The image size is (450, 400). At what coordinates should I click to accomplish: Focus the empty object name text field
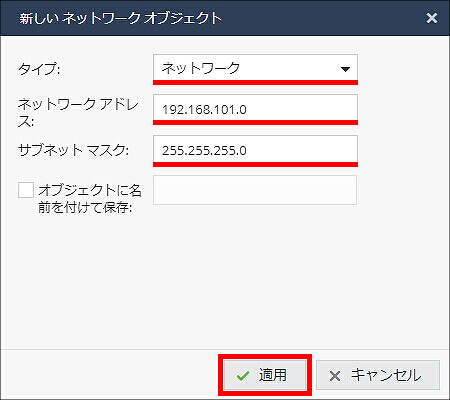255,190
